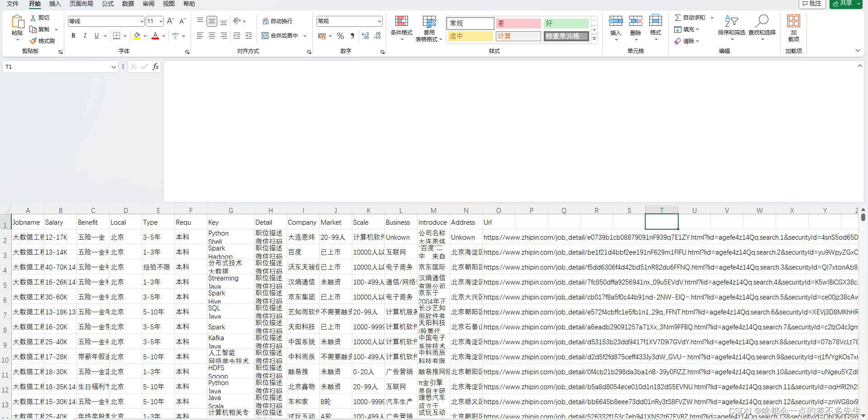Switch to the Formulas (公式) tab
868x420 pixels.
pyautogui.click(x=108, y=4)
